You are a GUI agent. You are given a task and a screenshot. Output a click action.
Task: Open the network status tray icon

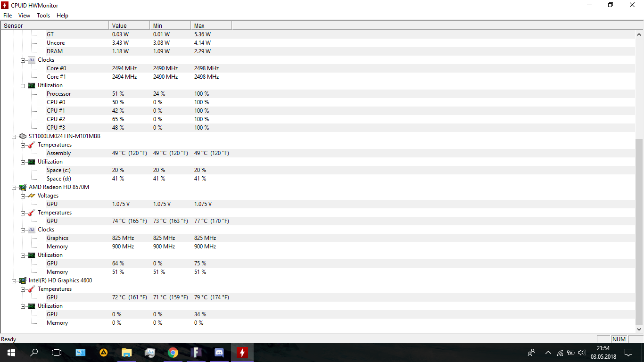coord(560,352)
